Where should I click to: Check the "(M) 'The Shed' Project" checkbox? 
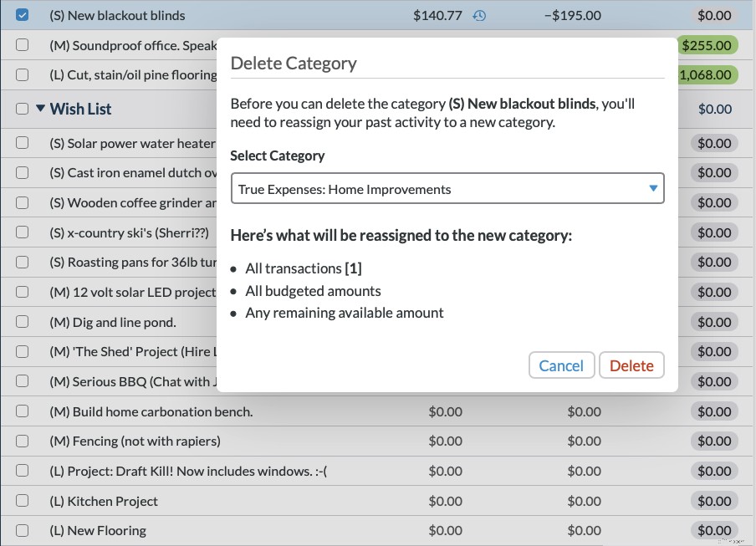tap(23, 351)
